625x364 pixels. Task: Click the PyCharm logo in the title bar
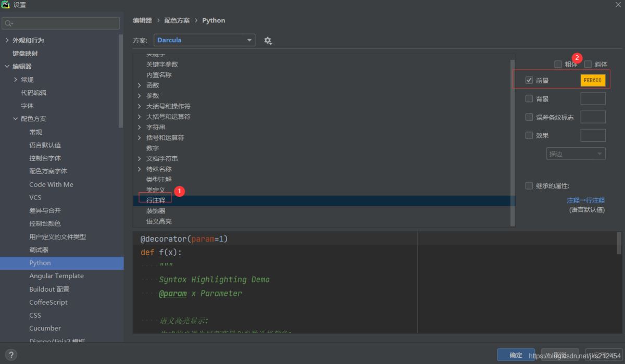coord(6,5)
